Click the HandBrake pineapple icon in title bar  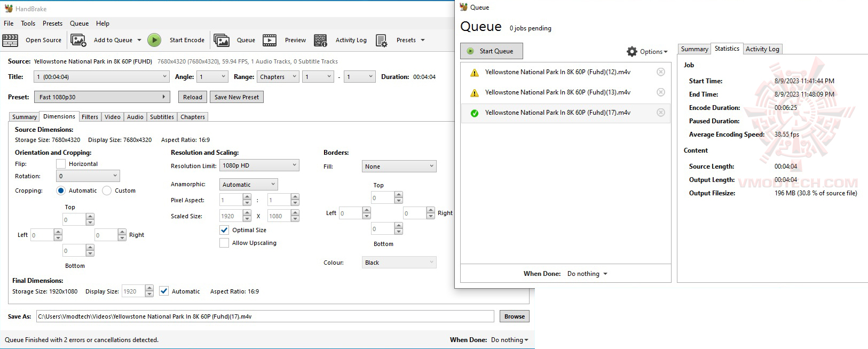pos(9,9)
